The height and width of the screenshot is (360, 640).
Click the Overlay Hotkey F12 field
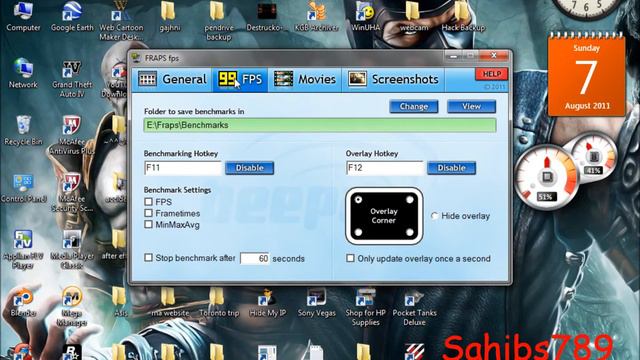pyautogui.click(x=384, y=168)
